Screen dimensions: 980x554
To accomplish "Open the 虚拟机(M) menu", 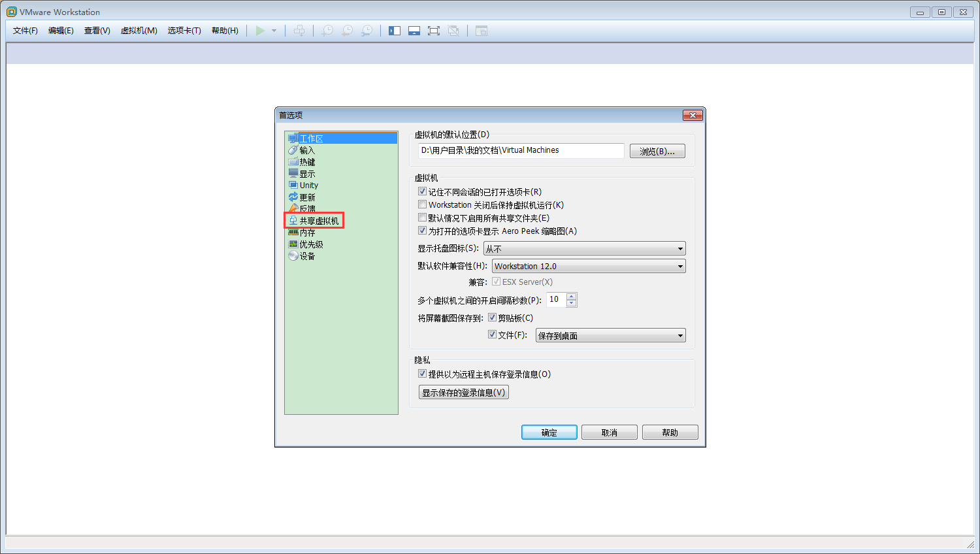I will (x=139, y=30).
